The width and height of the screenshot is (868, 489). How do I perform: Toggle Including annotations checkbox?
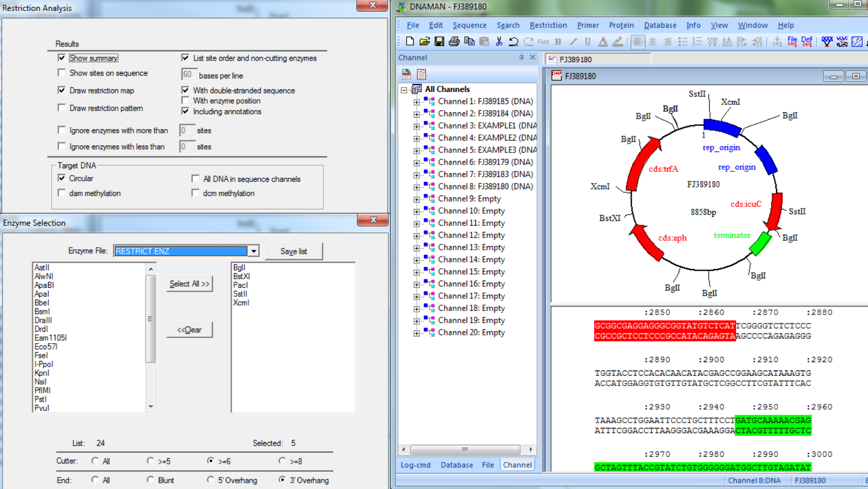[185, 111]
